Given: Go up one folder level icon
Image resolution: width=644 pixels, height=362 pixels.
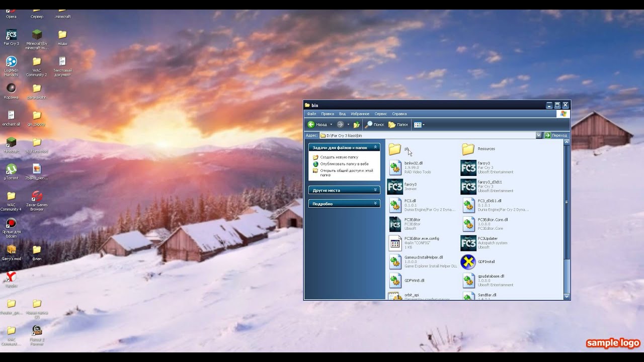Looking at the screenshot, I should point(357,124).
